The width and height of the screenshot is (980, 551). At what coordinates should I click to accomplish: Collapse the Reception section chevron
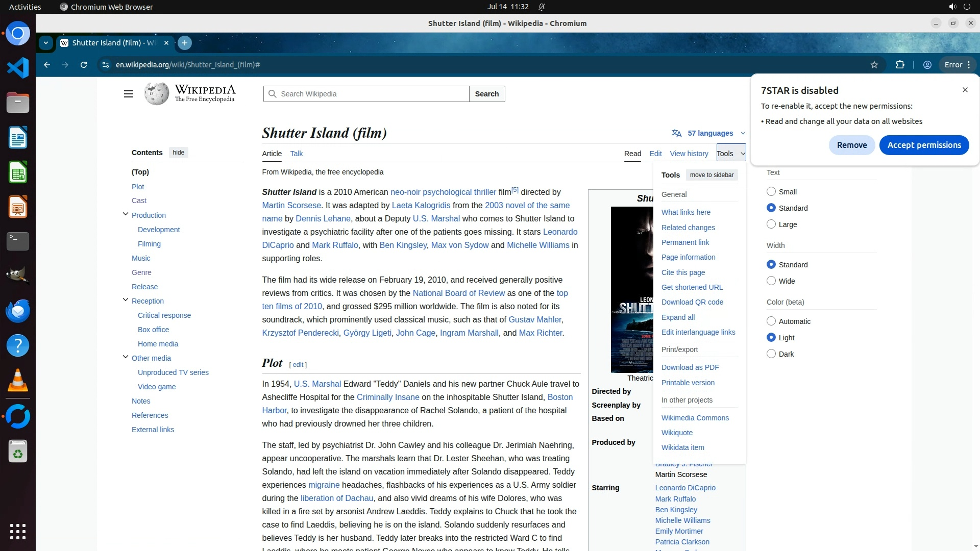coord(125,300)
